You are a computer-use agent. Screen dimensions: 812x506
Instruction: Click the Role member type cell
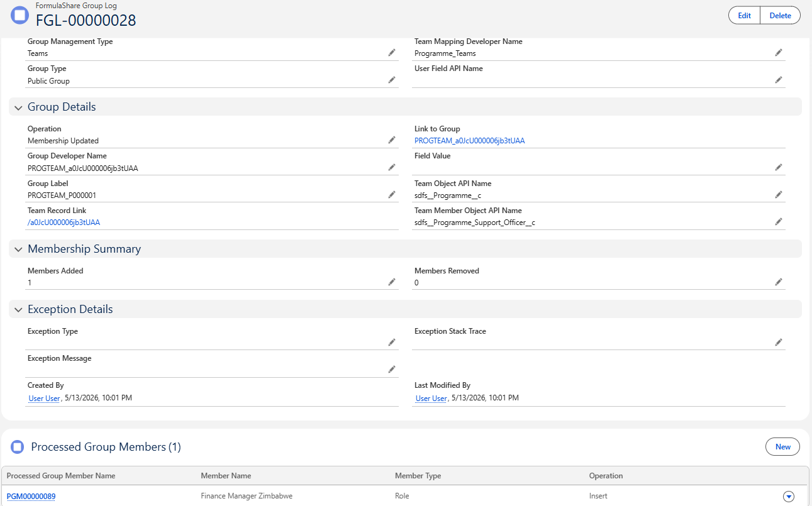[402, 496]
